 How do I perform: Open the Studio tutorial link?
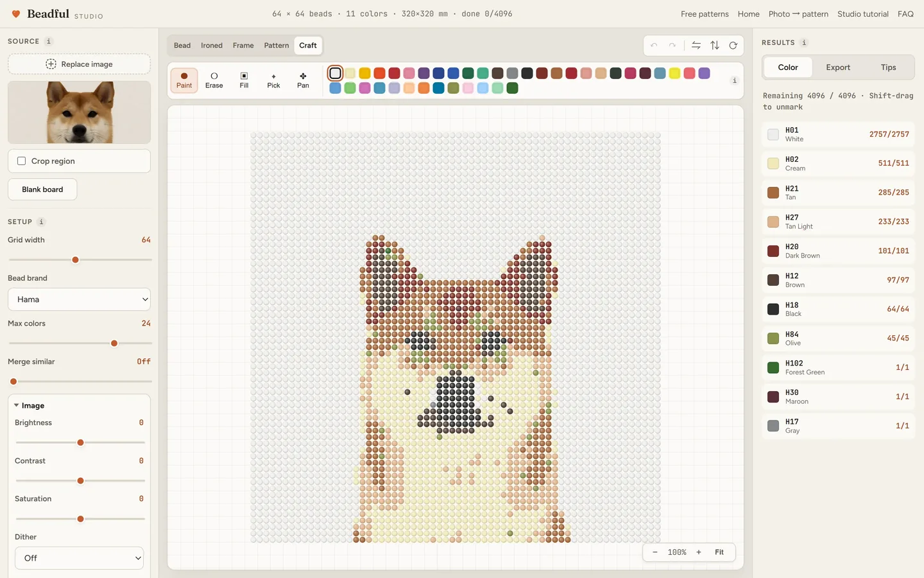[x=863, y=14]
